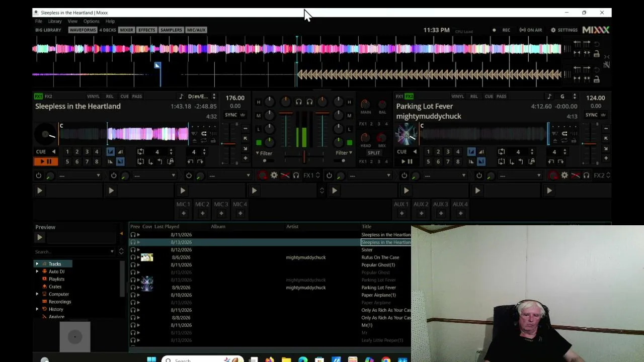
Task: Click the library Search field
Action: coord(75,251)
